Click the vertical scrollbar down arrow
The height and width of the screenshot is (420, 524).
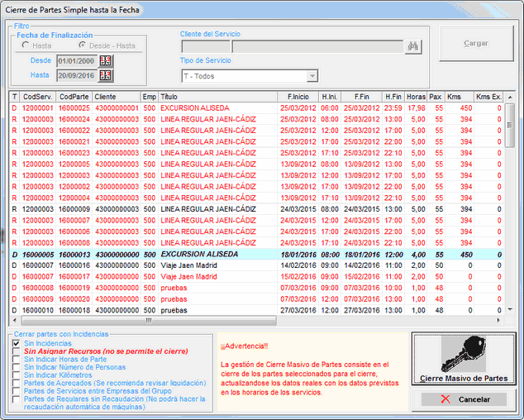(x=510, y=310)
